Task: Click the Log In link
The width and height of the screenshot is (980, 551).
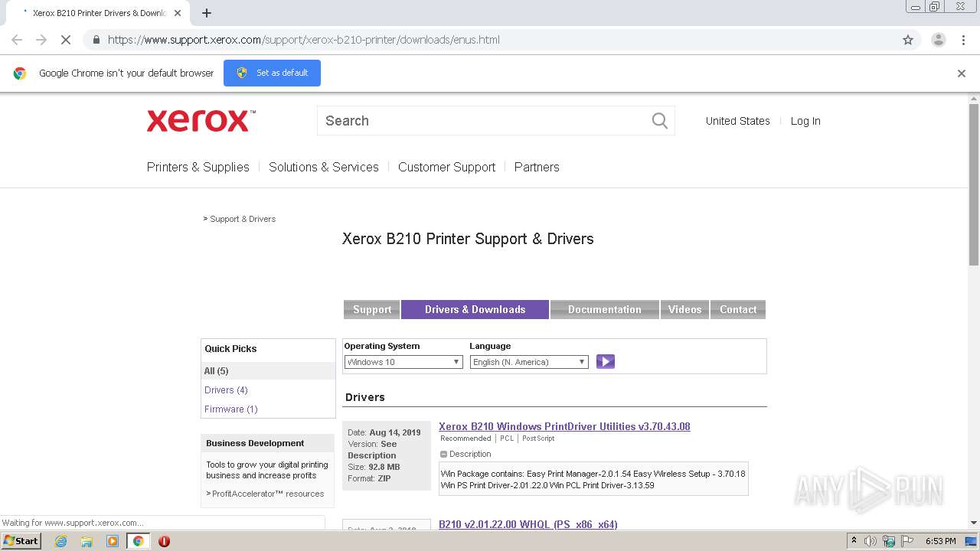Action: click(x=805, y=121)
